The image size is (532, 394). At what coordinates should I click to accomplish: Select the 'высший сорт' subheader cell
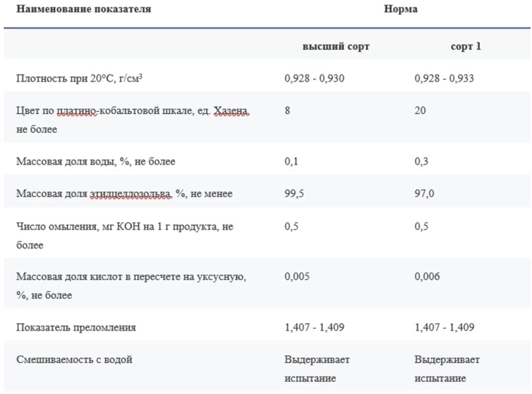(x=336, y=46)
